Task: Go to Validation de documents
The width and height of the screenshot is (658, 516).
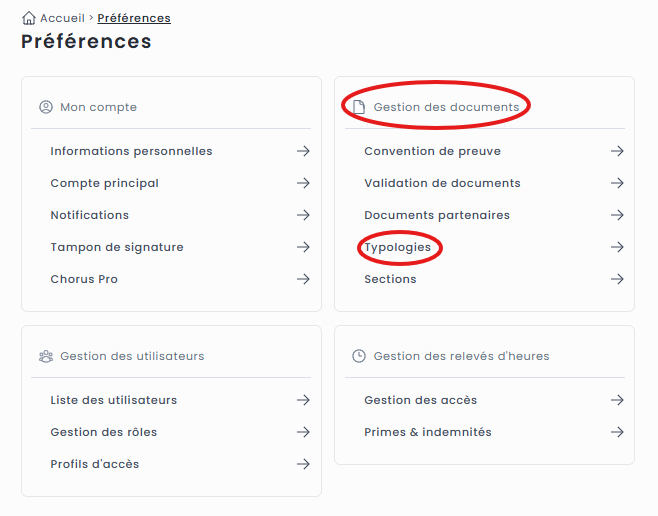Action: 442,183
